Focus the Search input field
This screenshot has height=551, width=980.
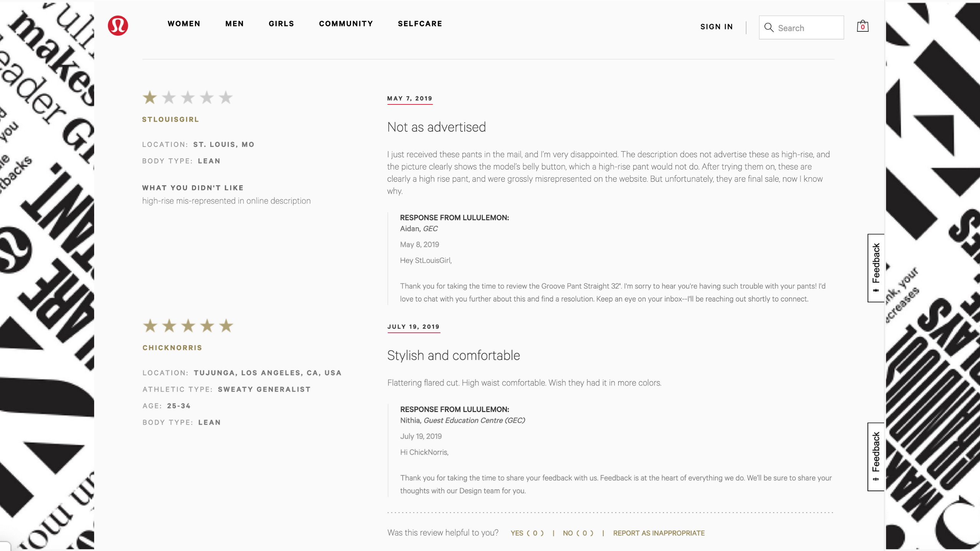click(x=808, y=28)
